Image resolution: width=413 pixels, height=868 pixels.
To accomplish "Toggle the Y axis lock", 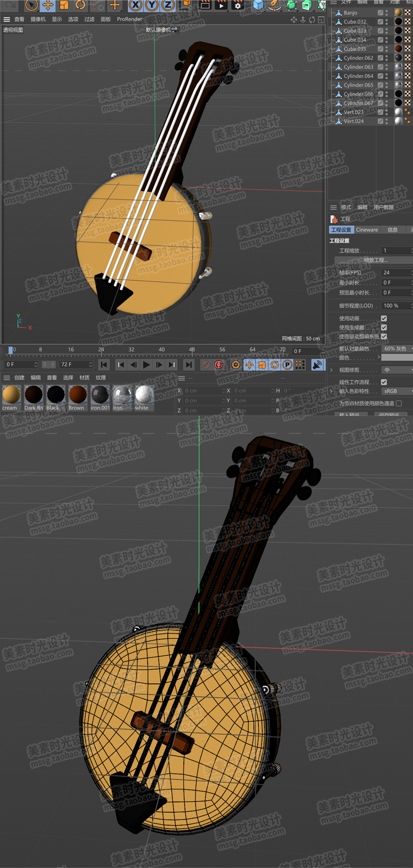I will click(x=152, y=6).
